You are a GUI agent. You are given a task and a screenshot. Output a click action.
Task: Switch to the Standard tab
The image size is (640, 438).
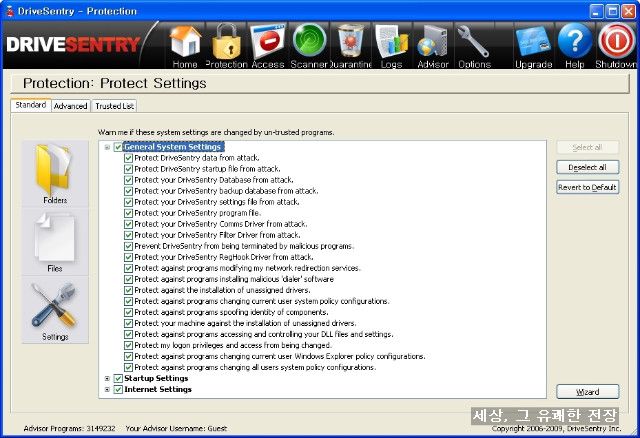31,105
